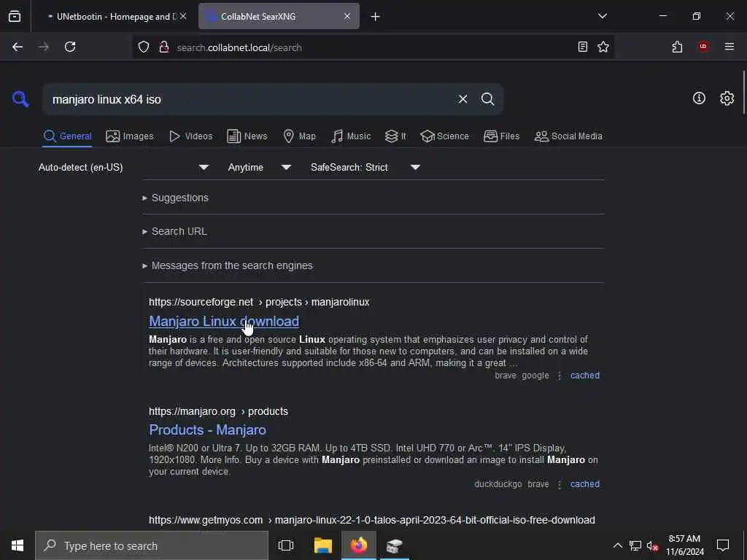
Task: Open the Windows Start menu
Action: [18, 545]
